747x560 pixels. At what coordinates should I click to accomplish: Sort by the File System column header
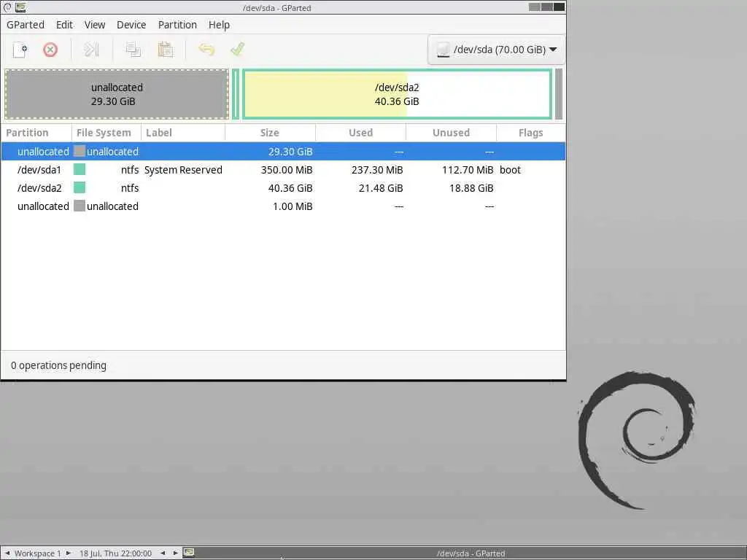pyautogui.click(x=107, y=133)
